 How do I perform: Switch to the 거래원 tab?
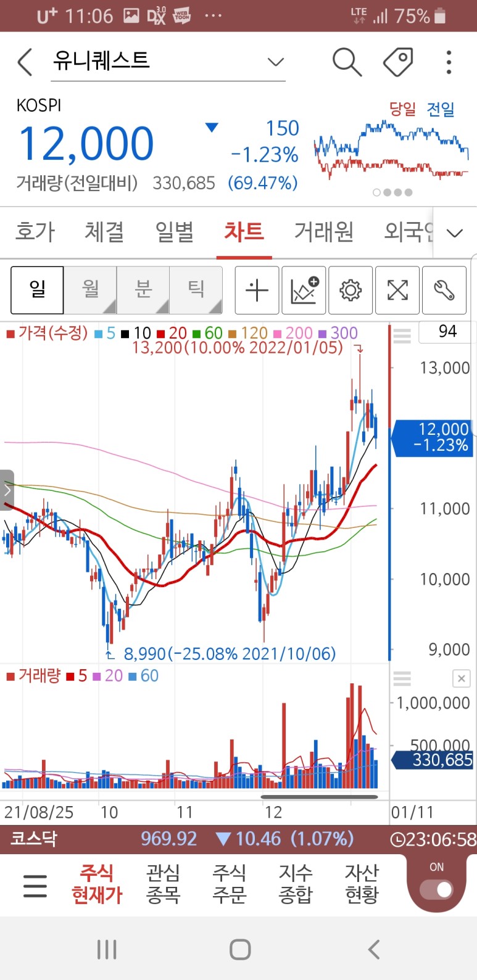[324, 232]
